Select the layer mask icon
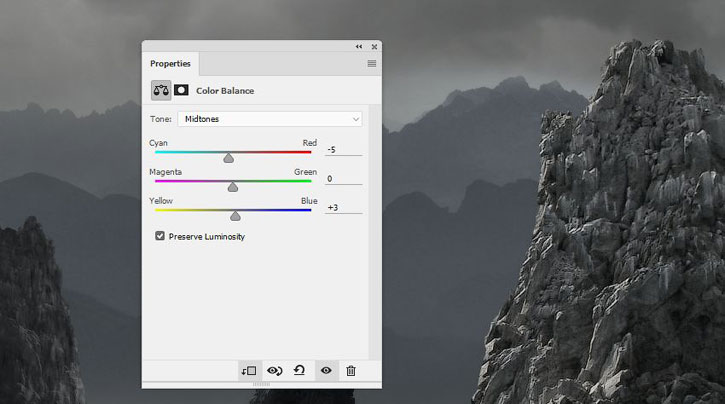The width and height of the screenshot is (725, 404). 181,90
